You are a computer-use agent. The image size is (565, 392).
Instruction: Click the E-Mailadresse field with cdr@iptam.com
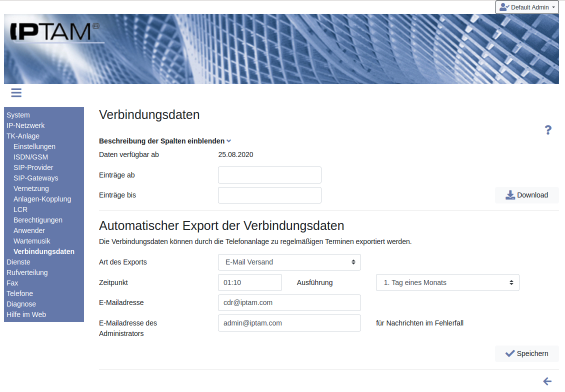click(x=289, y=302)
